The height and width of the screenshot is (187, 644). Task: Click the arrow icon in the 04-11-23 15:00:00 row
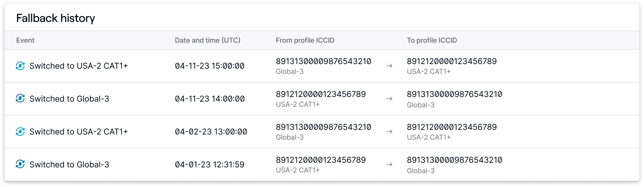click(389, 66)
